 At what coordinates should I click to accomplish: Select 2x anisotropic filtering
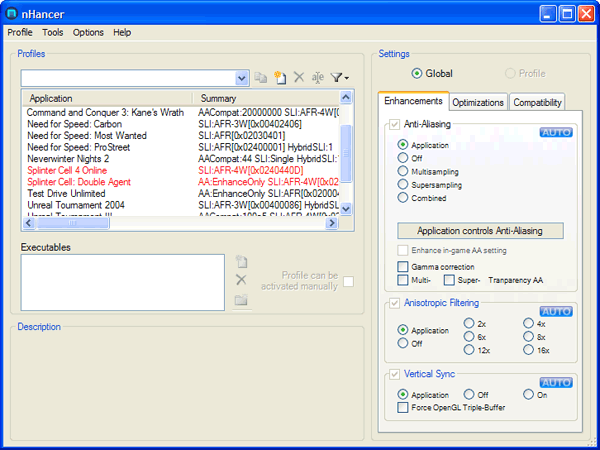469,323
